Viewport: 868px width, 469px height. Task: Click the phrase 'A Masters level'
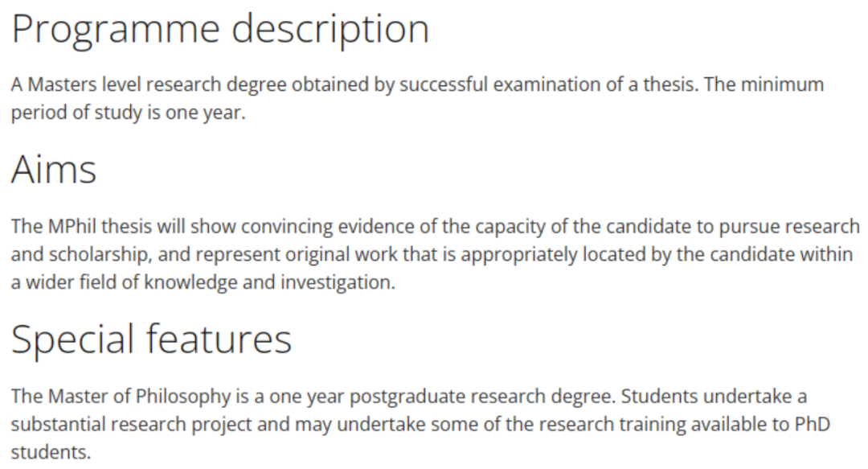pos(76,84)
